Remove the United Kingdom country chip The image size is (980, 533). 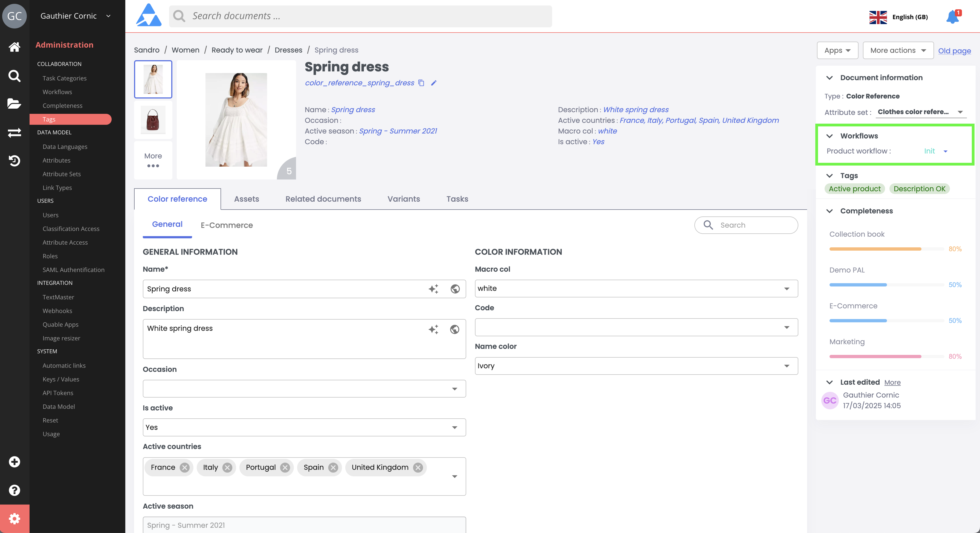pyautogui.click(x=418, y=467)
